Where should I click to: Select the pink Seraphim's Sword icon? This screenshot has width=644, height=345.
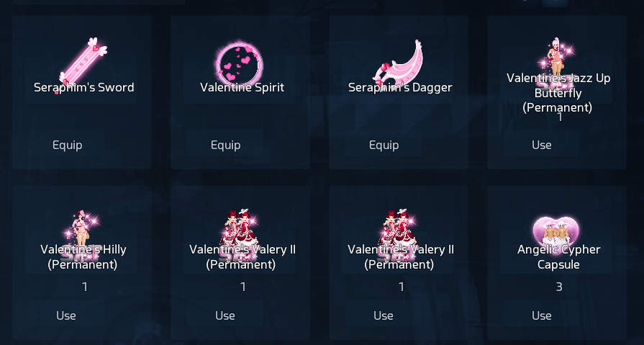tap(83, 62)
